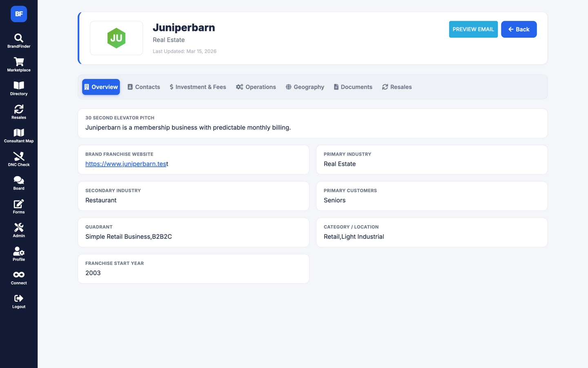
Task: Click the Primary Customers value Seniors
Action: [x=334, y=200]
